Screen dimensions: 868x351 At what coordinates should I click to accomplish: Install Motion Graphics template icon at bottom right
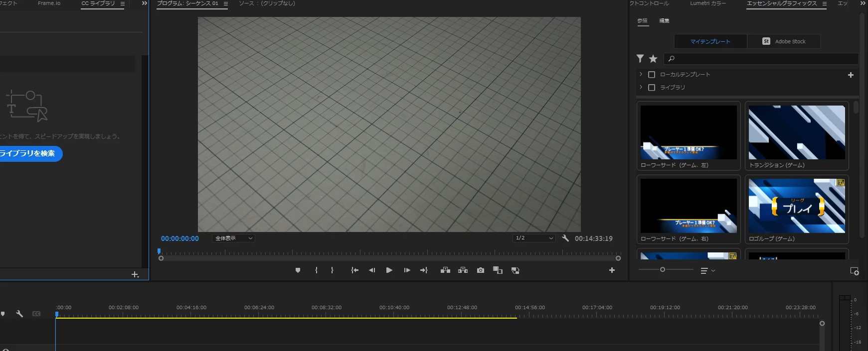tap(854, 271)
